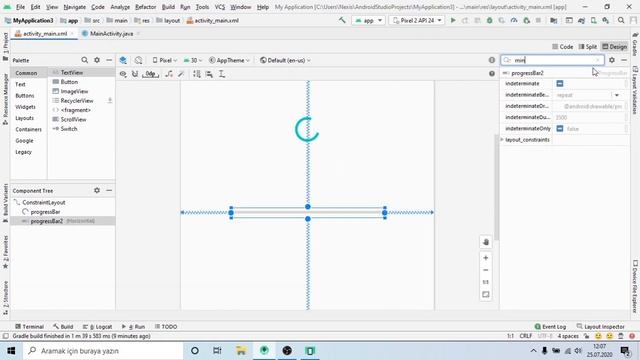
Task: Click the Make Project hammer icon
Action: pyautogui.click(x=342, y=20)
